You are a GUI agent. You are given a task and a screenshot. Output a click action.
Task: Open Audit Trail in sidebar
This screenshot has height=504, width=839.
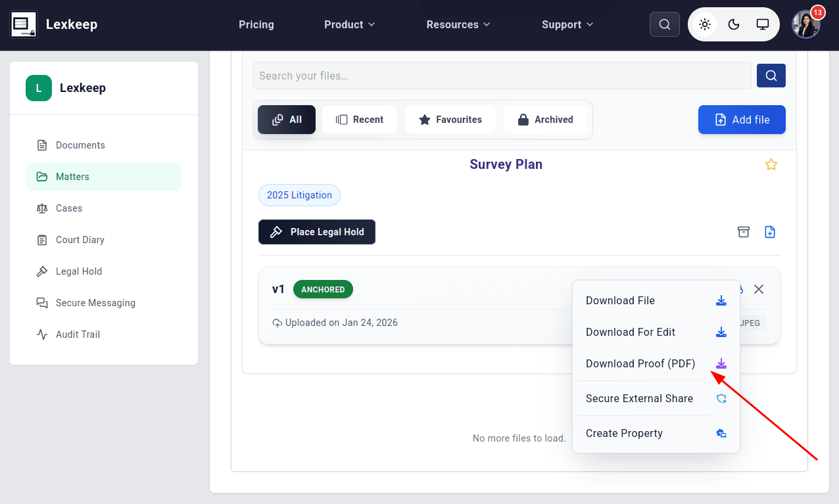104,334
